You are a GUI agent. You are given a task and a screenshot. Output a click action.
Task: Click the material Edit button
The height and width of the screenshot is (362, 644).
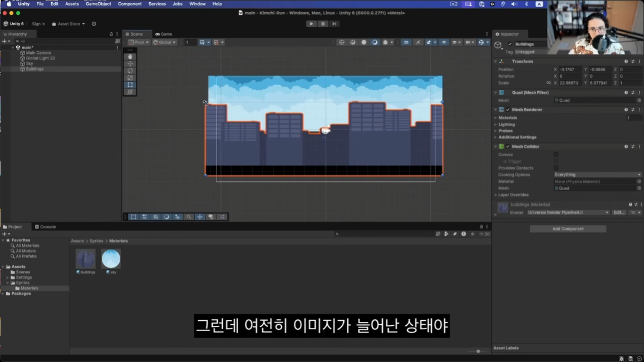point(619,212)
